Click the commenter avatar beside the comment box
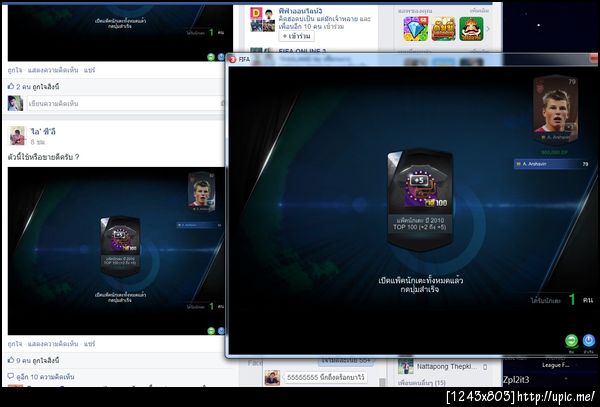This screenshot has height=407, width=600. 15,103
